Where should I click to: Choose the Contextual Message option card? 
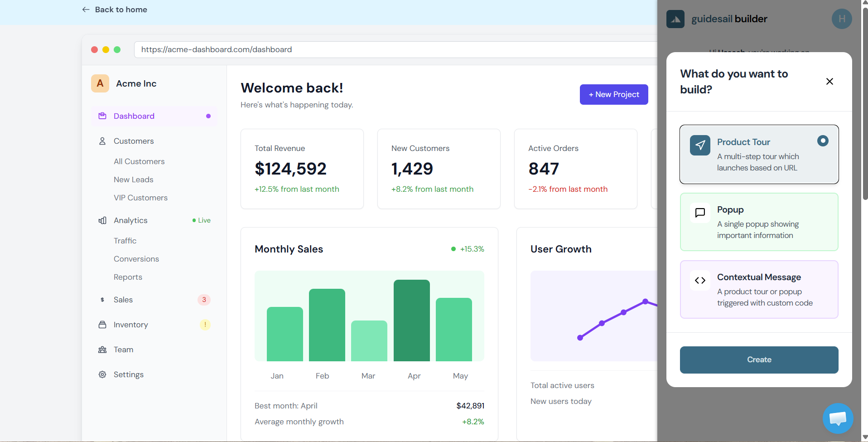tap(759, 290)
